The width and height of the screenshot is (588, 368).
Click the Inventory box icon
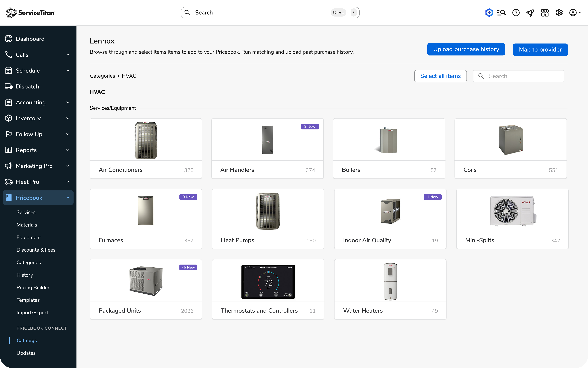click(9, 118)
